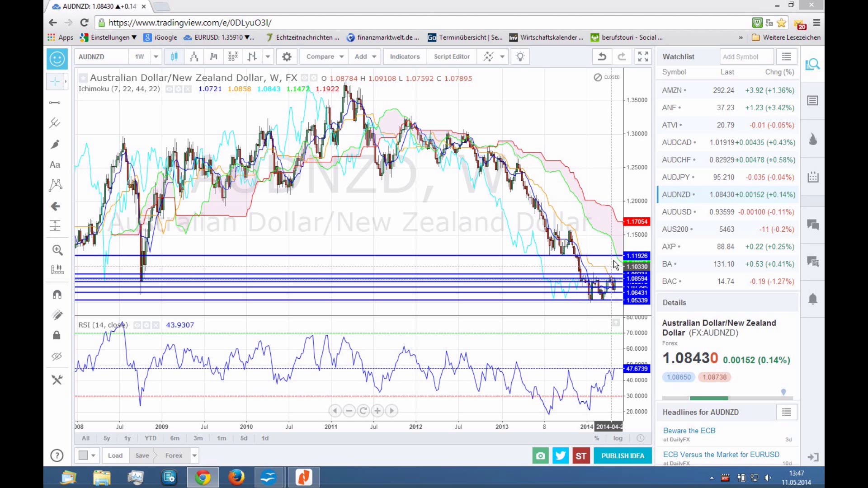Share chart via Twitter button

click(561, 455)
